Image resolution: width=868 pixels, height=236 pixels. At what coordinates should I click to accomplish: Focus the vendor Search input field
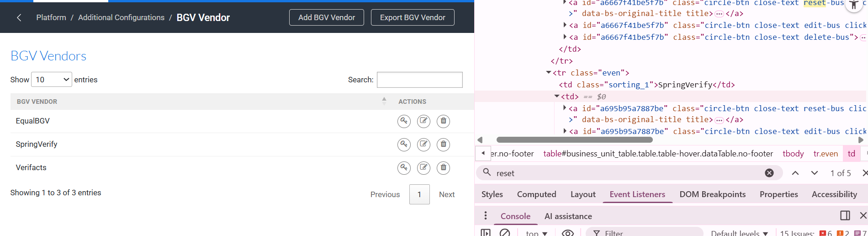419,80
